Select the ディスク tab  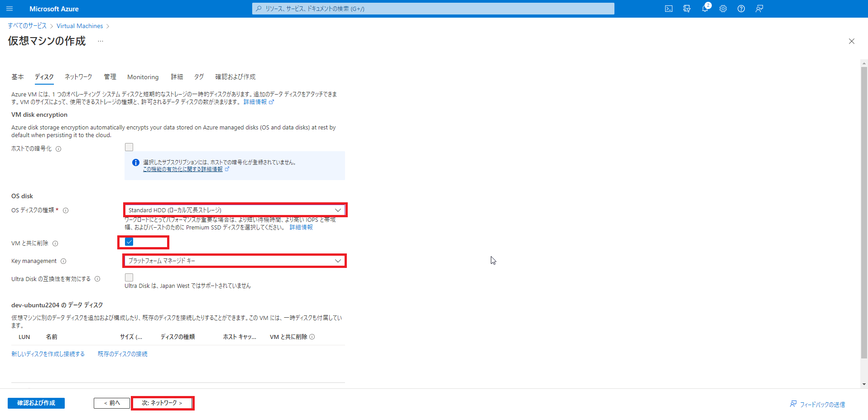pyautogui.click(x=44, y=77)
